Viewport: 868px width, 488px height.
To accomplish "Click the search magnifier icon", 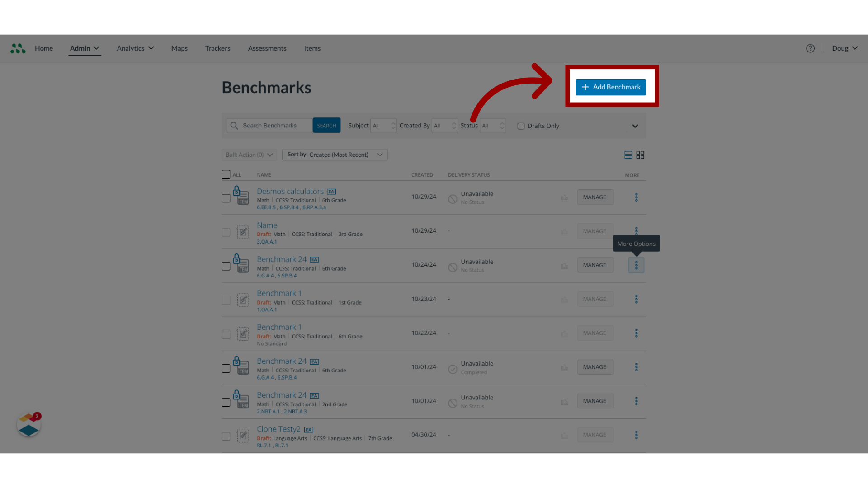I will tap(234, 126).
